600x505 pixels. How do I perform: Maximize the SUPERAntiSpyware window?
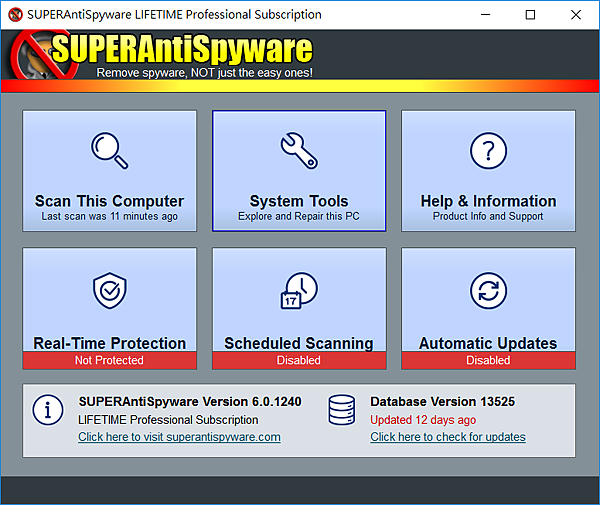[x=530, y=15]
